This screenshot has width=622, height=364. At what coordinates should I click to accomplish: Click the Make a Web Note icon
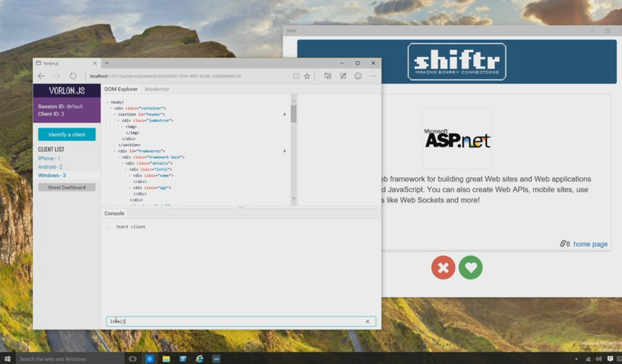[x=343, y=76]
